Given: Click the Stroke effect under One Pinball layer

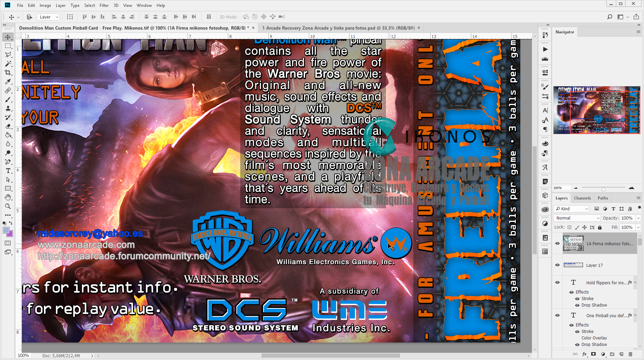Looking at the screenshot, I should 587,331.
